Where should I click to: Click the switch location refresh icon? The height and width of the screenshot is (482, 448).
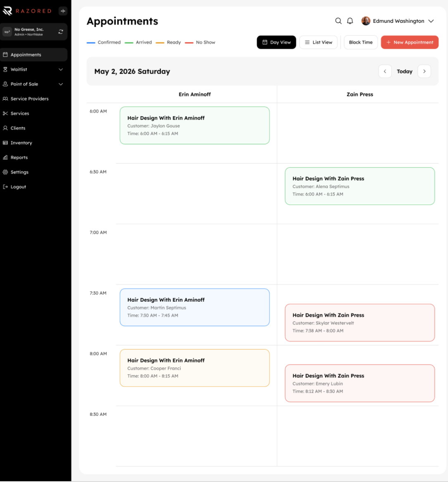point(61,32)
